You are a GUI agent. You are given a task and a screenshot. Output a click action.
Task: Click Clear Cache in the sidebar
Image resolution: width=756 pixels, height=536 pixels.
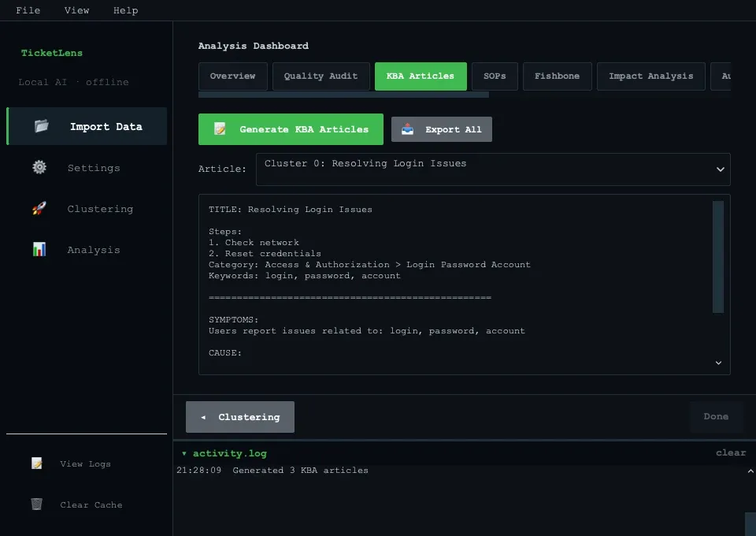87,504
